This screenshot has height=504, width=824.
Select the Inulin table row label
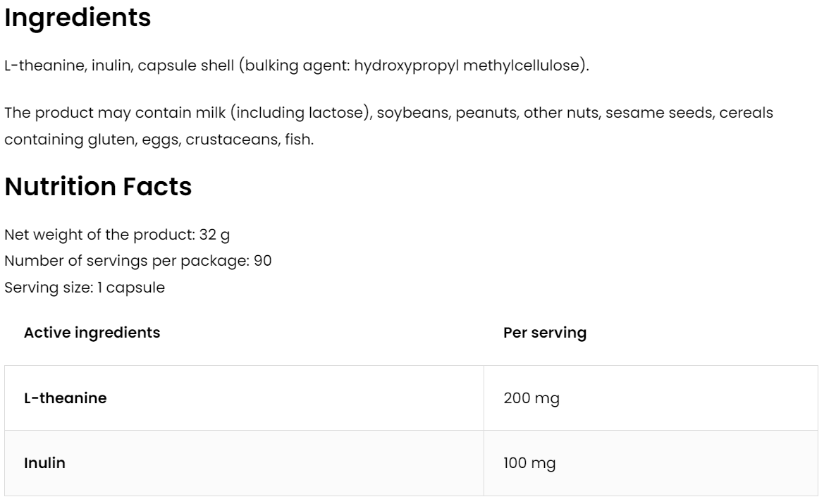[44, 464]
